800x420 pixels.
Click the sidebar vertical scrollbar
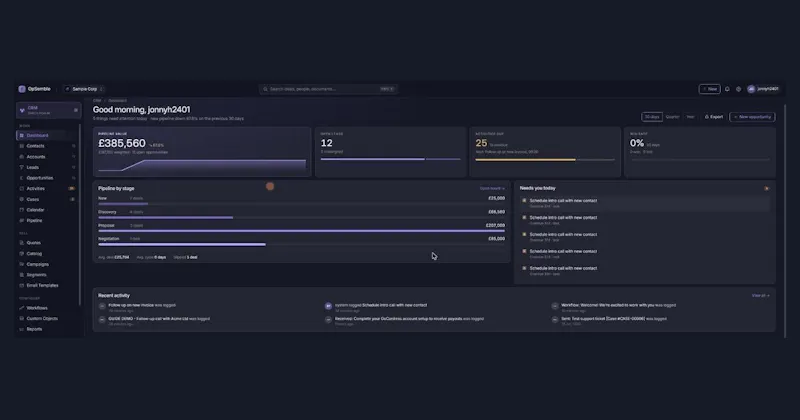(80, 214)
